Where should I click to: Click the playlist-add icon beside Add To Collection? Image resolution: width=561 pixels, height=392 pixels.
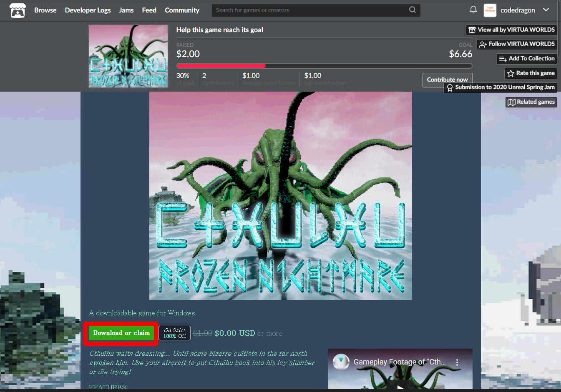[503, 59]
